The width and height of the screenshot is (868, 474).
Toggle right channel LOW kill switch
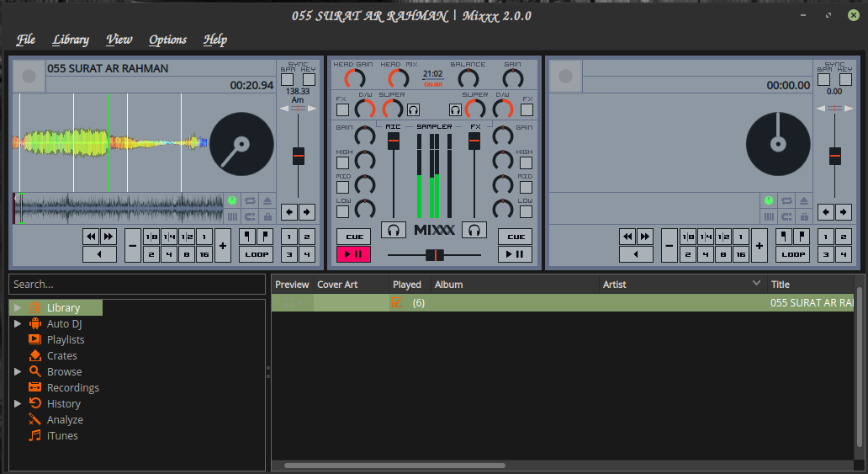527,212
